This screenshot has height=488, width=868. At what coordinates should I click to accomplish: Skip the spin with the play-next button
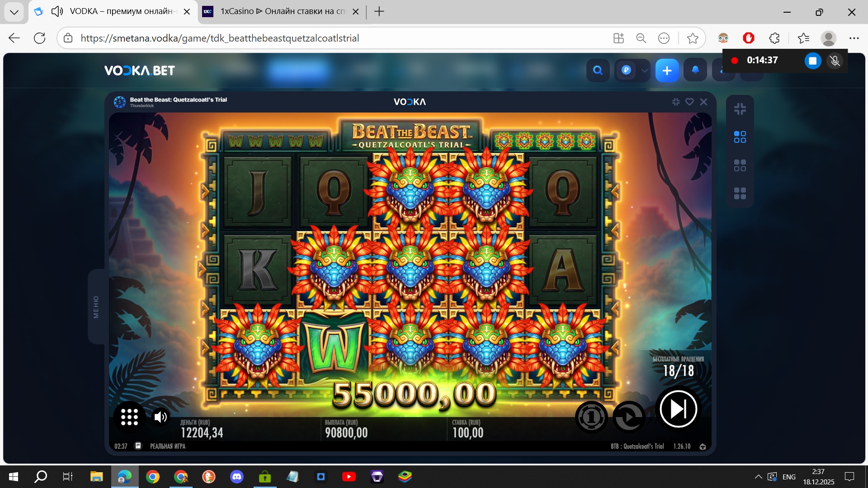coord(678,409)
